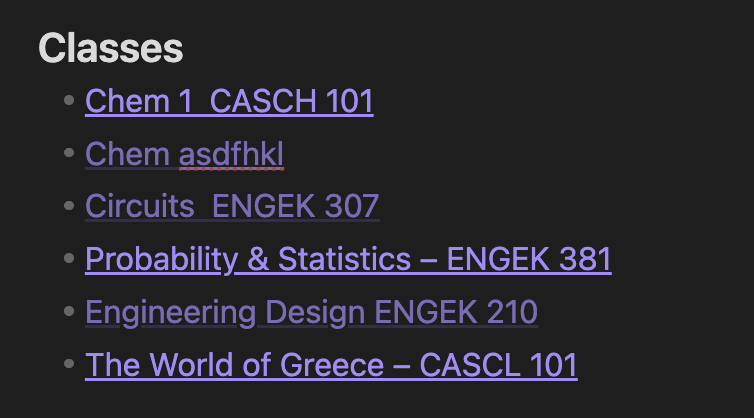Screen dimensions: 754x418
Task: Open Probability & Statistics – ENGEK 381 link
Action: (x=348, y=259)
